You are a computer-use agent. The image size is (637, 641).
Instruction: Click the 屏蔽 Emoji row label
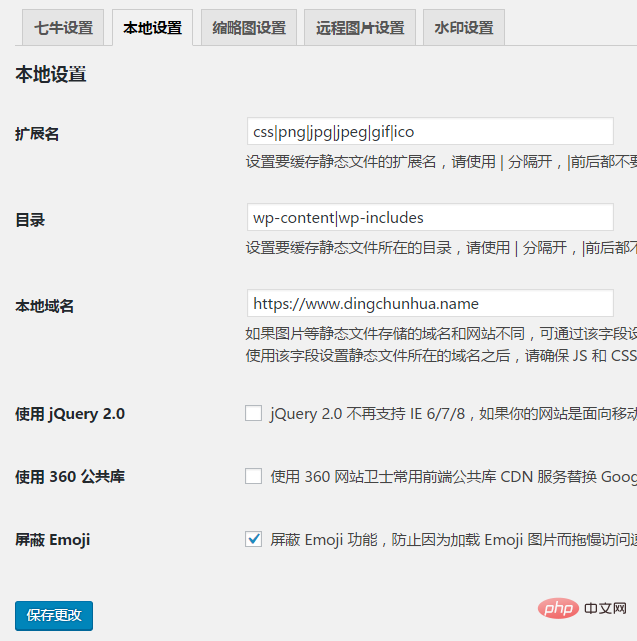(52, 540)
